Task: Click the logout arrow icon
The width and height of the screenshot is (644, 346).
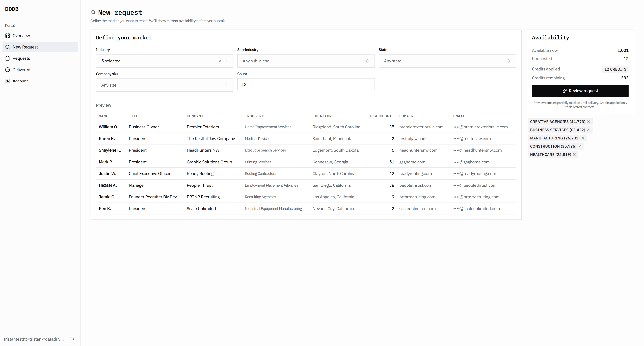Action: 72,339
